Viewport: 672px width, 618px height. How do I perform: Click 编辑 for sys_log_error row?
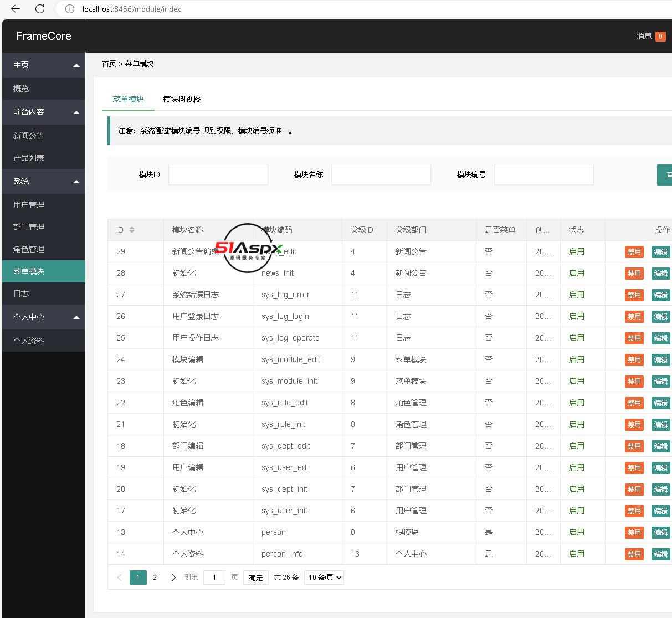click(661, 295)
